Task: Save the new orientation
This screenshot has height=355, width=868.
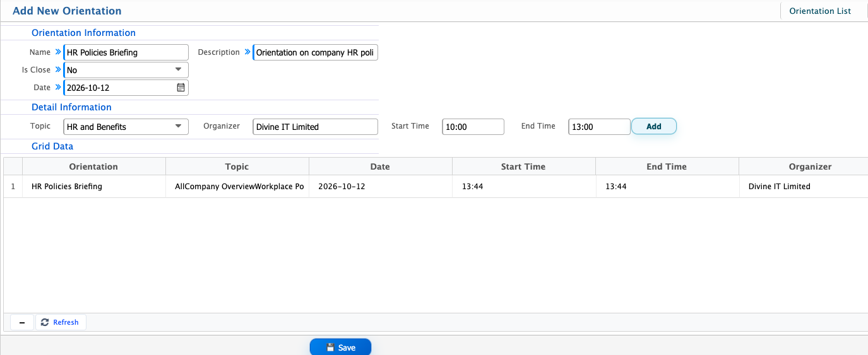Action: (x=340, y=347)
